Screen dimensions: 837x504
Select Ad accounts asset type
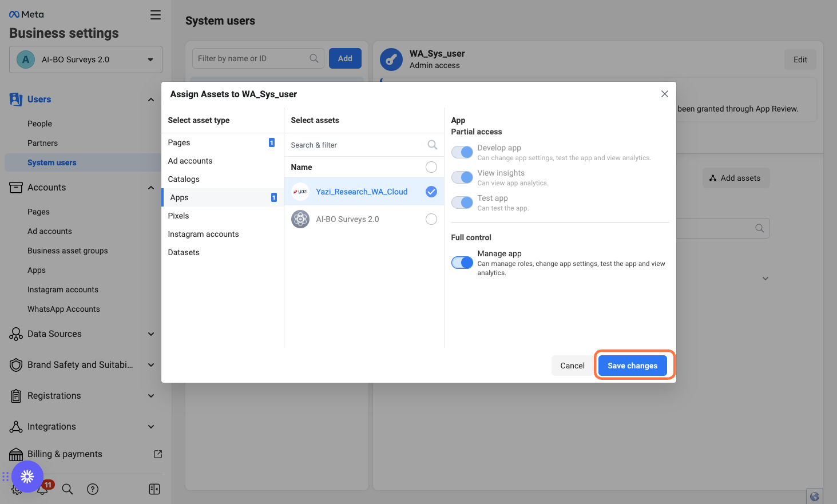coord(223,161)
